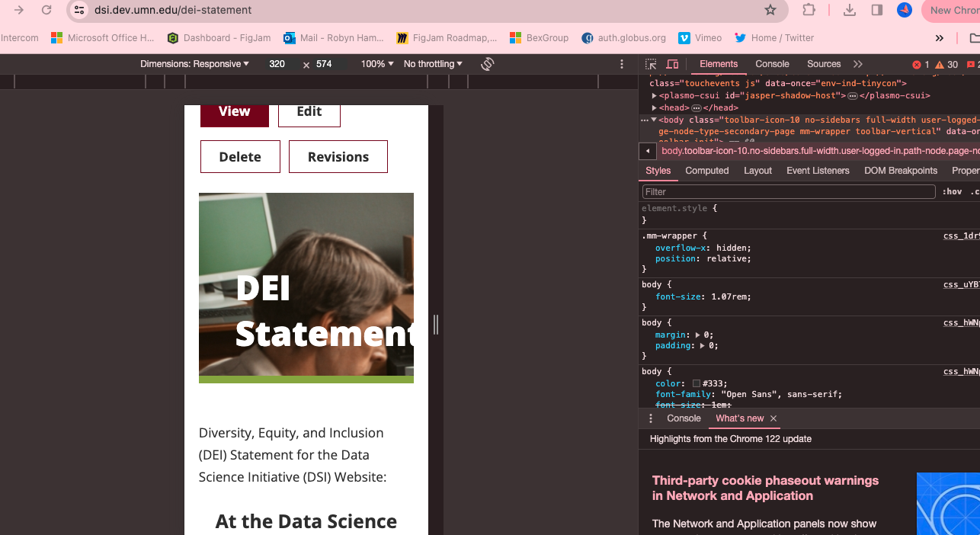This screenshot has height=535, width=980.
Task: Click the Revisions button on the page
Action: (x=338, y=157)
